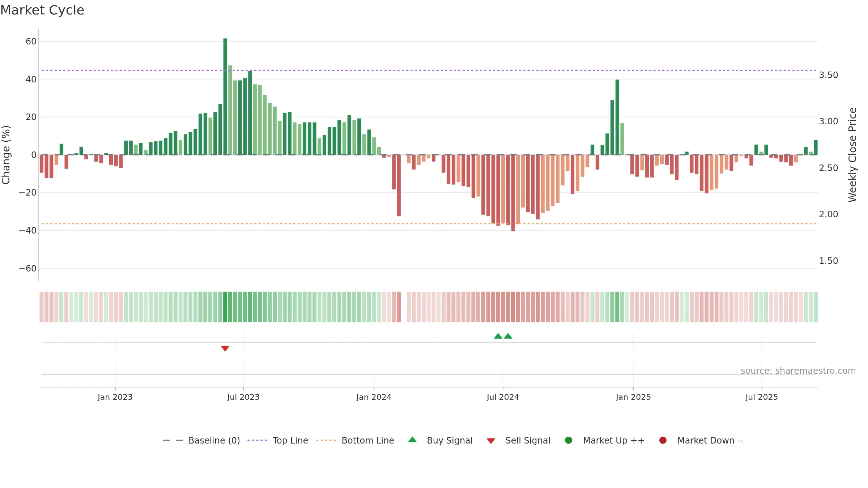Click the source: sharemaestro.com text
Screen dimensions: 868x488
(x=798, y=371)
